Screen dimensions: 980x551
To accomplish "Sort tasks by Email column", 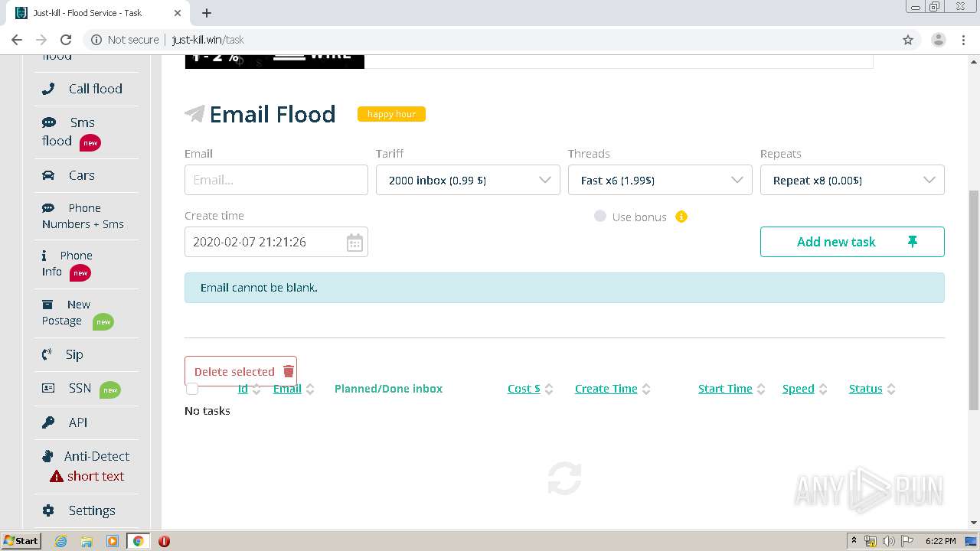I will [x=287, y=389].
